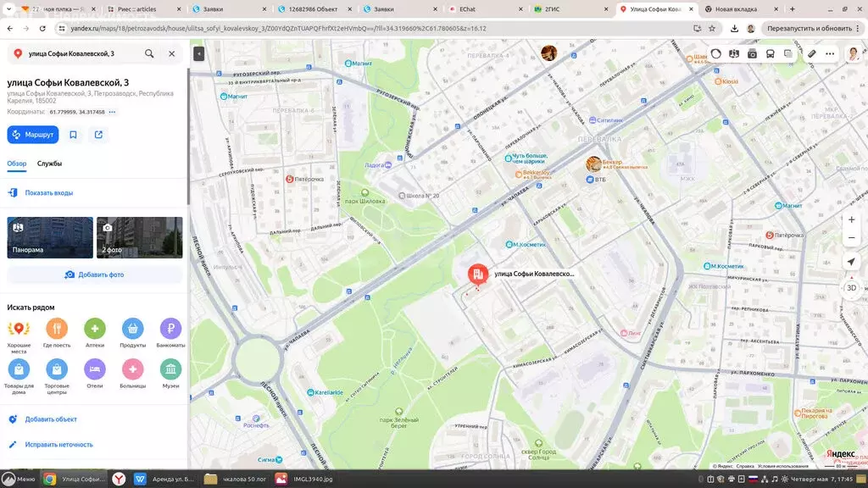Toggle traffic layer circle icon on map toolbar

coord(716,53)
